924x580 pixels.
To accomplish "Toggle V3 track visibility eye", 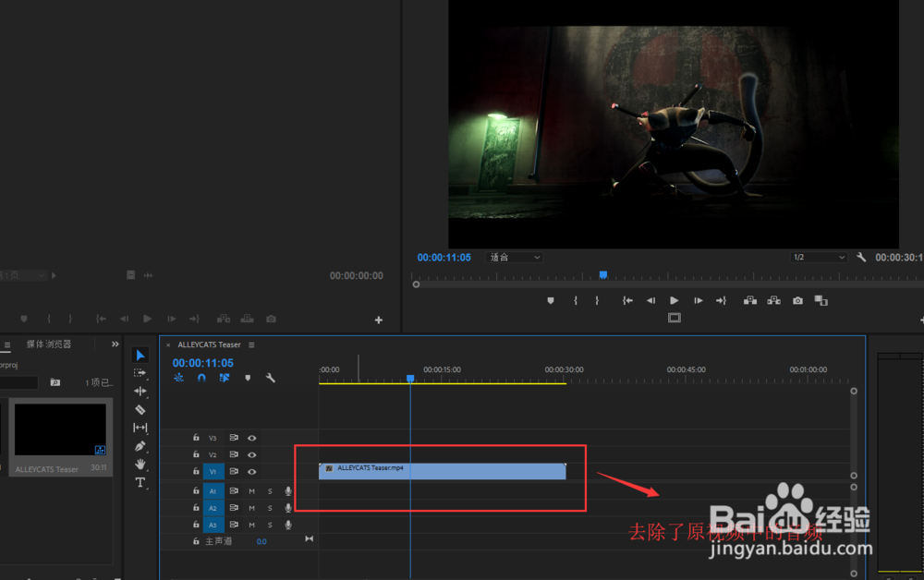I will point(251,438).
